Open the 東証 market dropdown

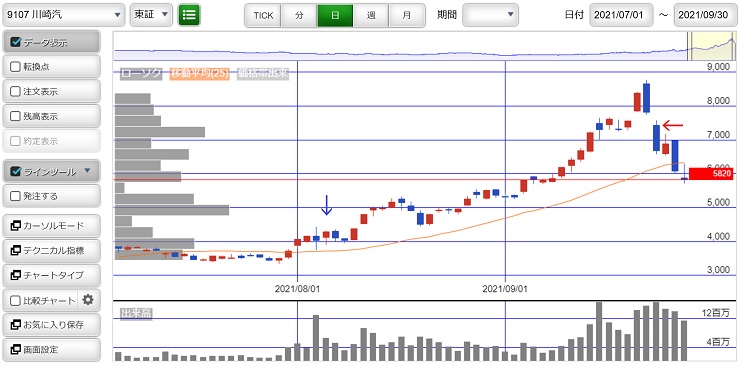pyautogui.click(x=151, y=15)
